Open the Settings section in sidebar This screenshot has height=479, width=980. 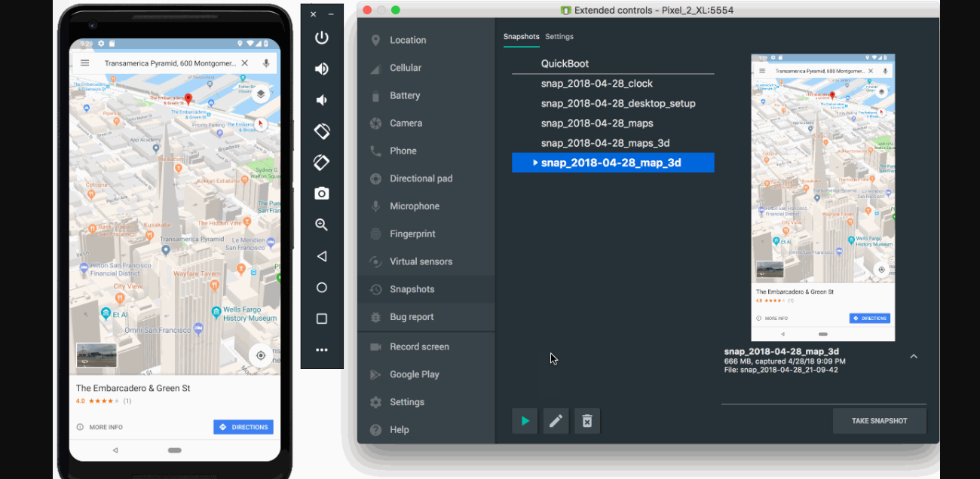pos(426,402)
